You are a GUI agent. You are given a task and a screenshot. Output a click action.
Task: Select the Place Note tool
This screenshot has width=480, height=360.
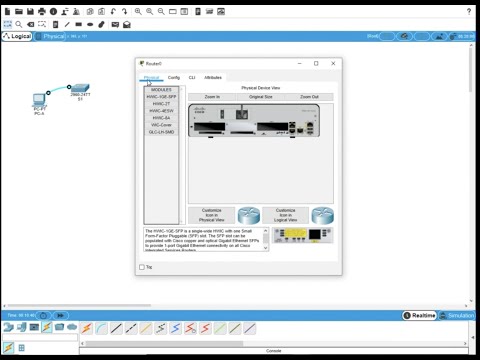click(x=55, y=24)
